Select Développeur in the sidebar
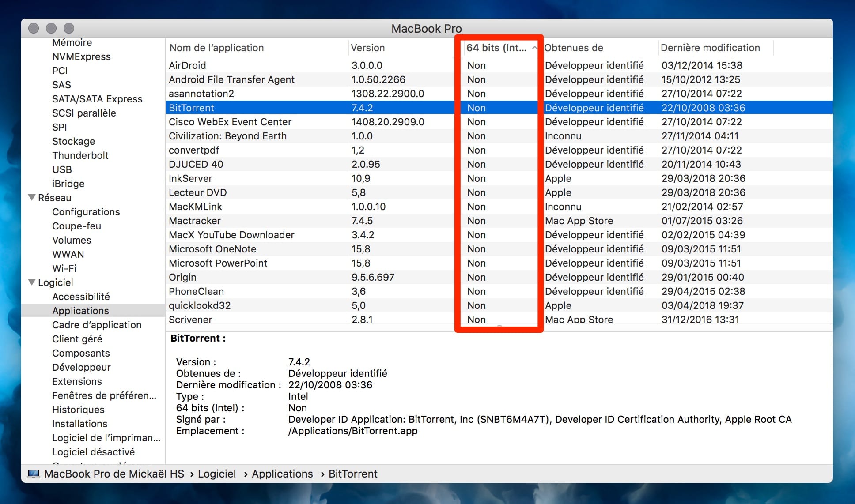855x504 pixels. 81,367
